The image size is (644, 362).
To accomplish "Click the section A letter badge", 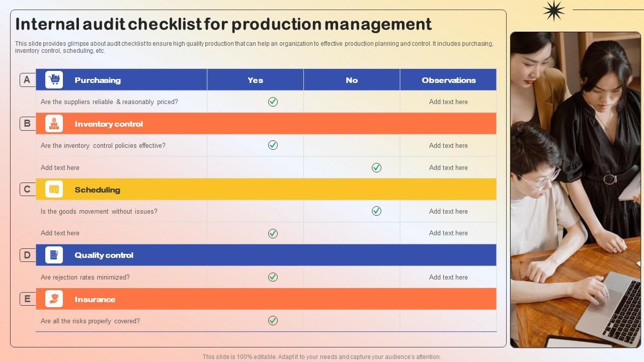I will tap(27, 80).
